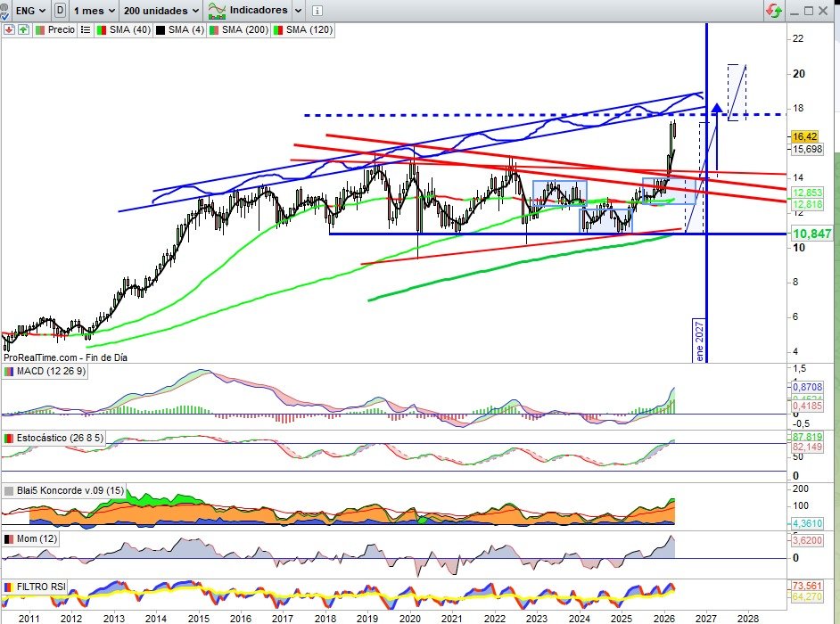
Task: Click the red down-arrow collapse icon
Action: pos(9,29)
